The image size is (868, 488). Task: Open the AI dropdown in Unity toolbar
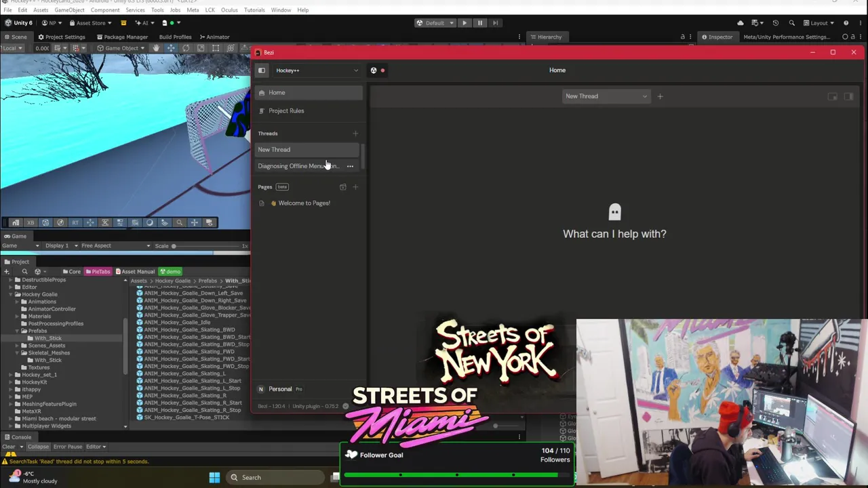click(x=144, y=23)
